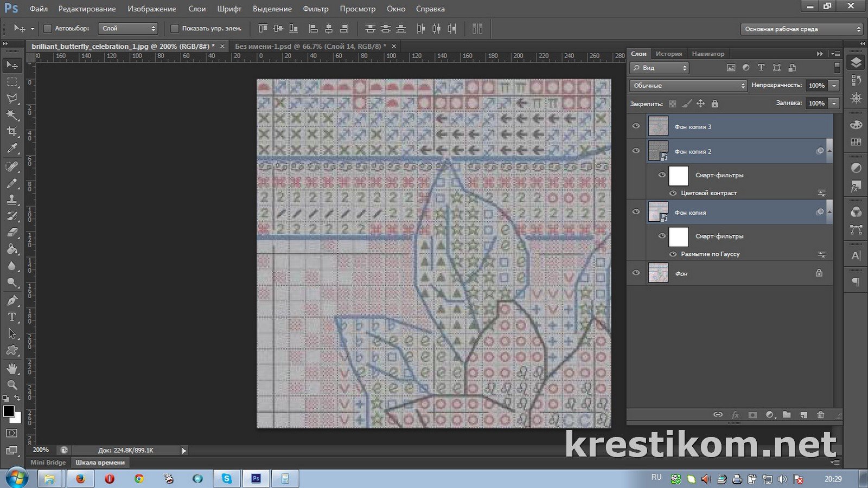
Task: Delete layer using trash icon
Action: (820, 415)
